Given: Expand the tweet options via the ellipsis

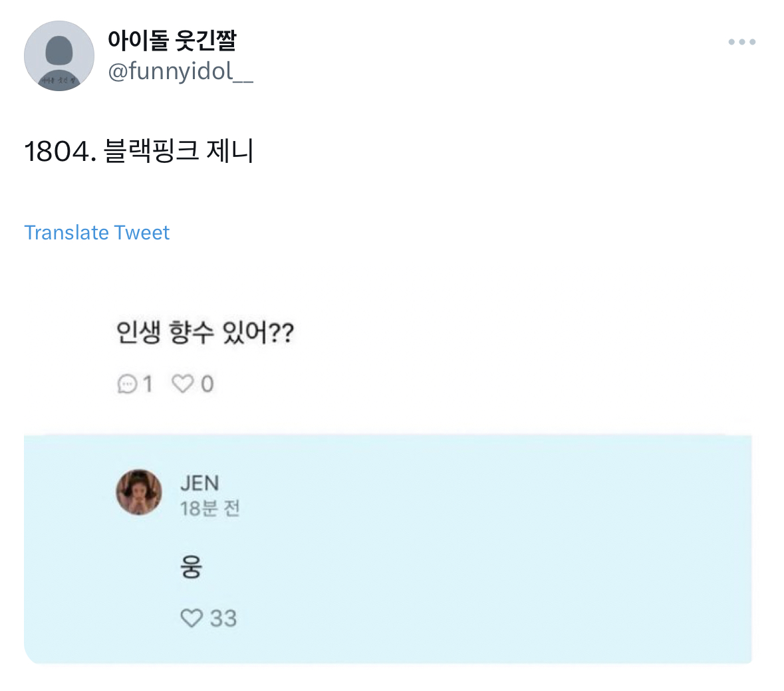Looking at the screenshot, I should click(x=741, y=41).
